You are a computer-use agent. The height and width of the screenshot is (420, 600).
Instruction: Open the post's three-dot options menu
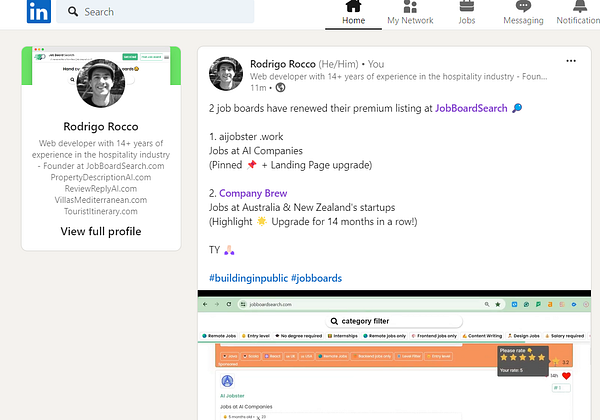(x=571, y=61)
